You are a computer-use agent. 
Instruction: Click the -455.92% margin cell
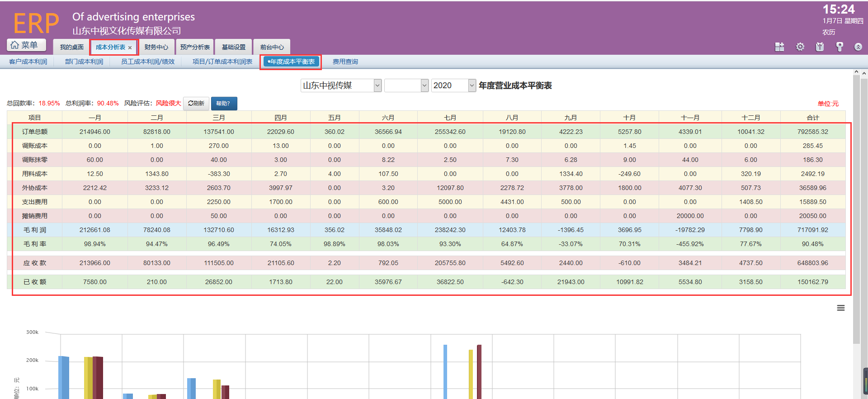point(690,244)
